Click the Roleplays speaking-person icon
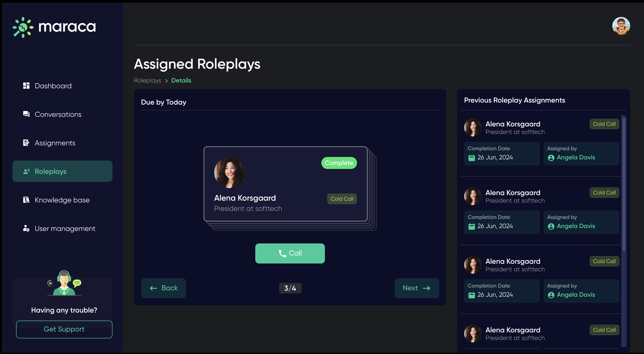644x354 pixels. coord(26,171)
